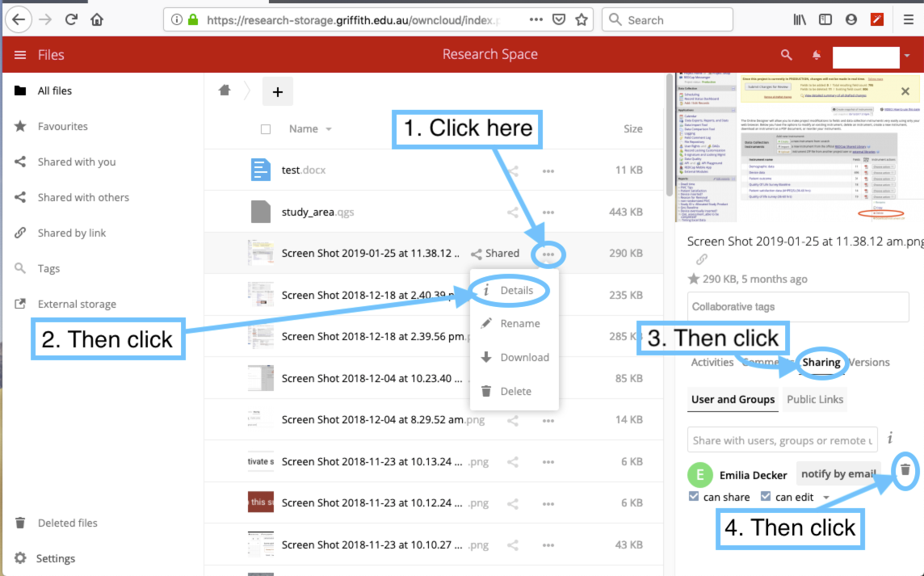Open the hamburger menu next to Files
Screen dimensions: 924x576
20,55
